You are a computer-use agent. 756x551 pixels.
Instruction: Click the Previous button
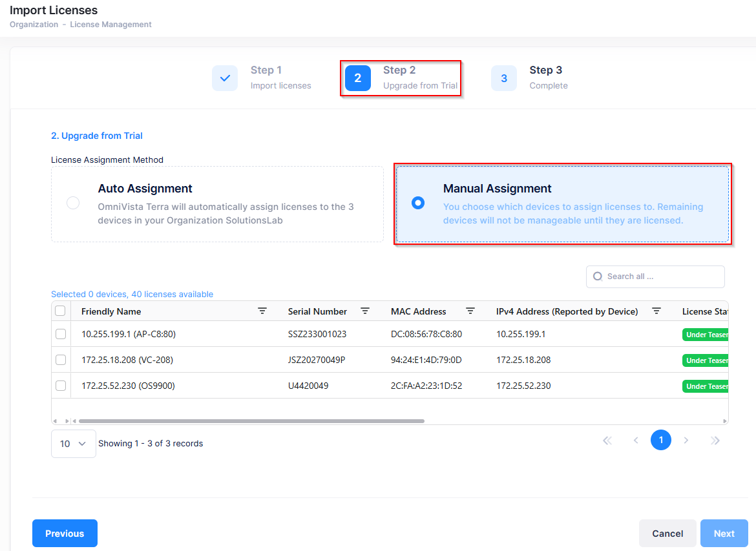(x=65, y=534)
